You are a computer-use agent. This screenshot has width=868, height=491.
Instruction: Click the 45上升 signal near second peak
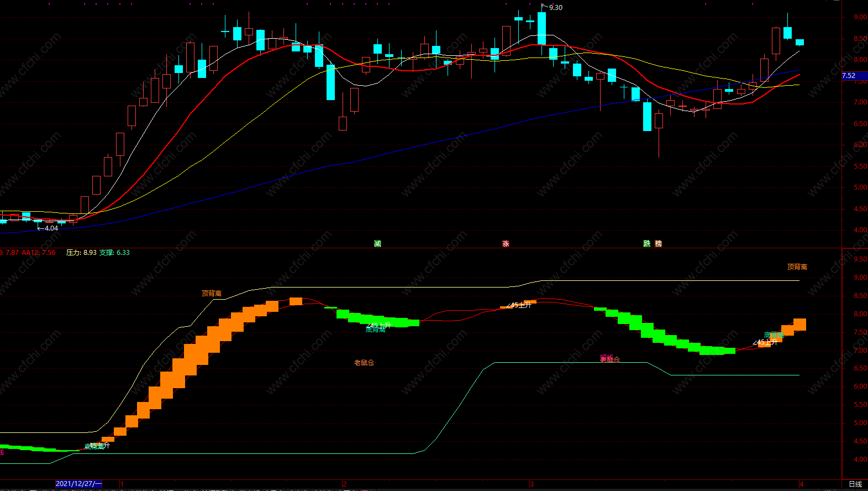click(x=518, y=305)
